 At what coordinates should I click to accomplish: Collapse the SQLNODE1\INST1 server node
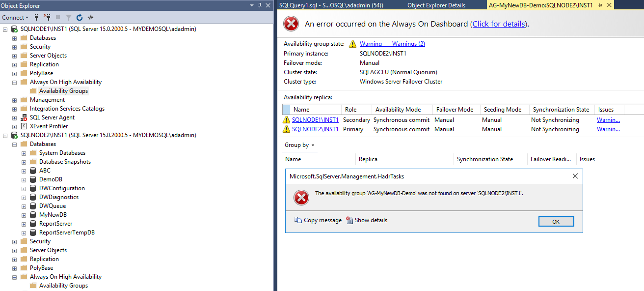5,29
